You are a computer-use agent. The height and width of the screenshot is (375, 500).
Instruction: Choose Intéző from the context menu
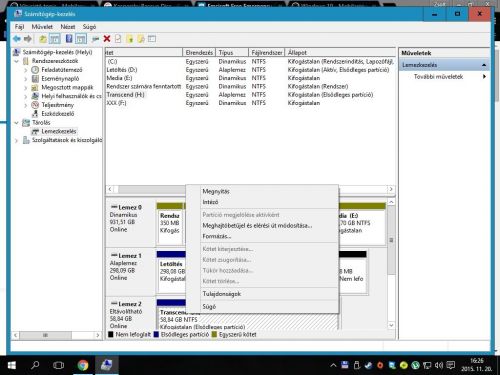[x=262, y=202]
